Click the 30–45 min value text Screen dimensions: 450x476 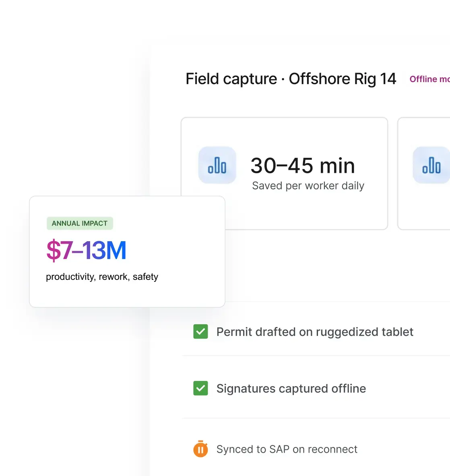point(303,166)
